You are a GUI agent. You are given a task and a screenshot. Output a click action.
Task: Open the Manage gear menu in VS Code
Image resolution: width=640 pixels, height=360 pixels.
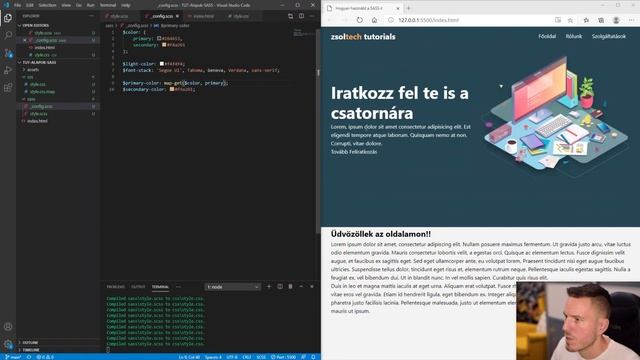8,344
